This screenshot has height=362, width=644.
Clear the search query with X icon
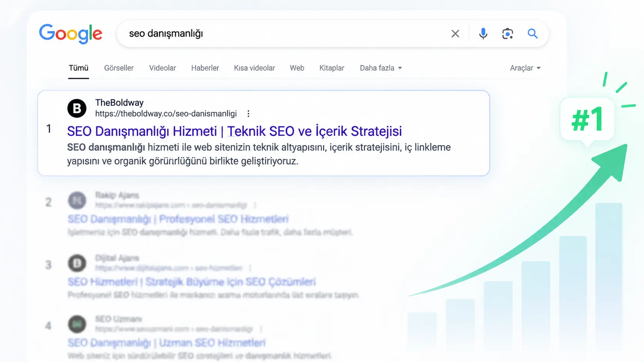pyautogui.click(x=455, y=34)
